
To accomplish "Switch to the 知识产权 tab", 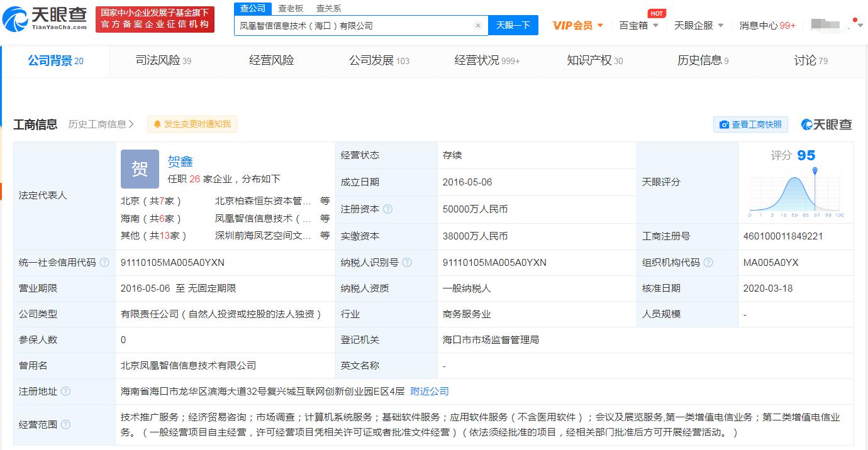I will 594,60.
